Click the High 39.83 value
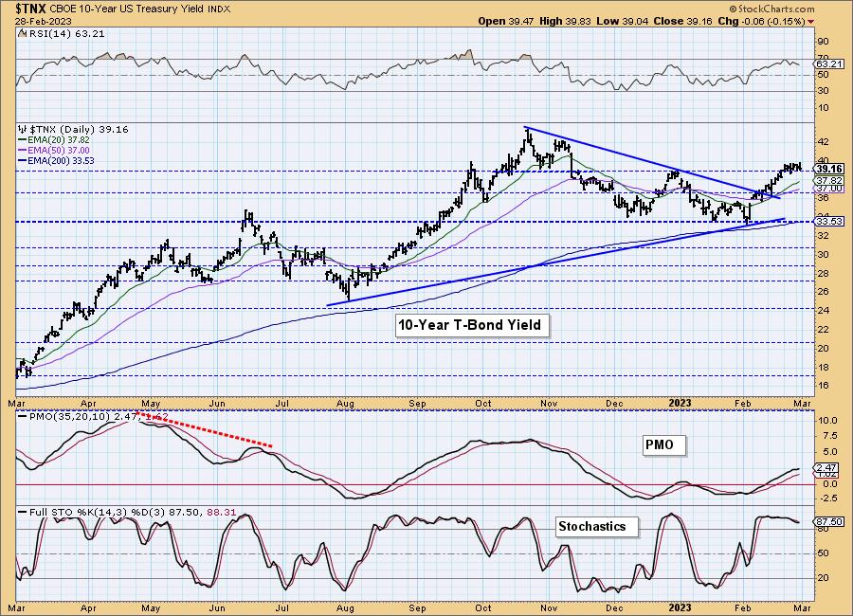 (x=565, y=21)
